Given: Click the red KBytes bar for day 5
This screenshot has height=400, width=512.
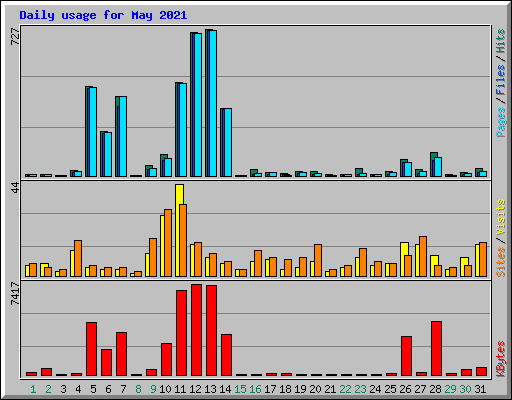Looking at the screenshot, I should [x=91, y=349].
